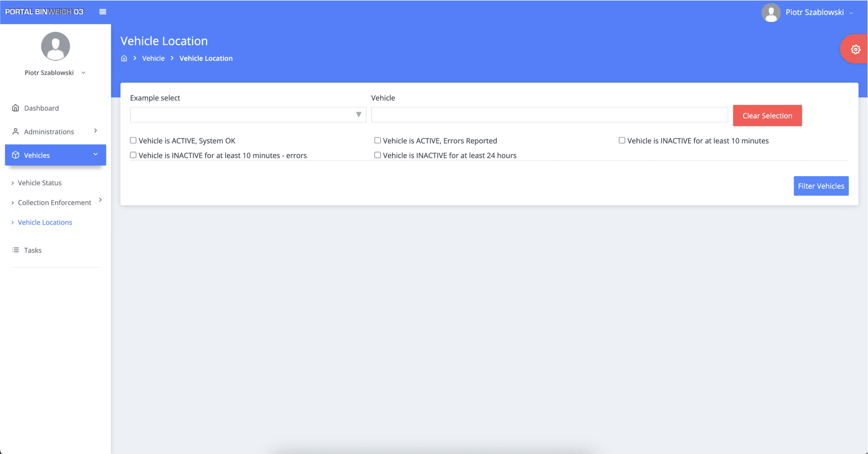
Task: Expand the Administrations submenu chevron
Action: (96, 131)
